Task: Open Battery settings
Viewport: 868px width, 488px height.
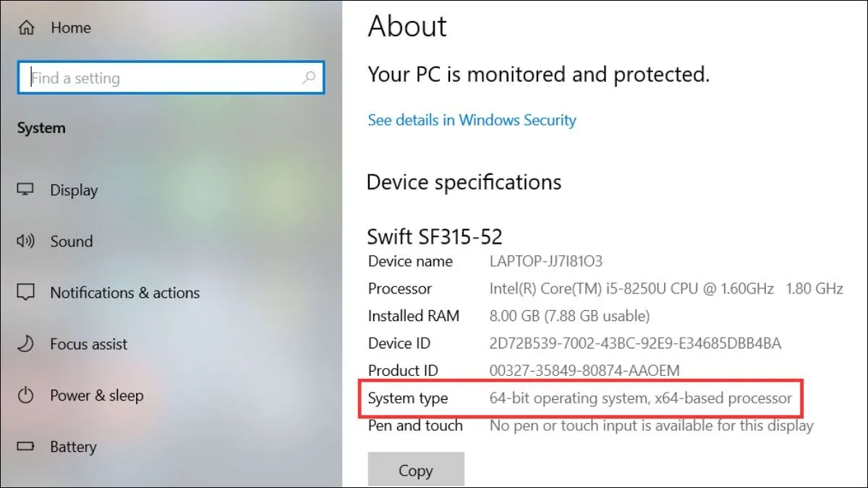Action: coord(73,447)
